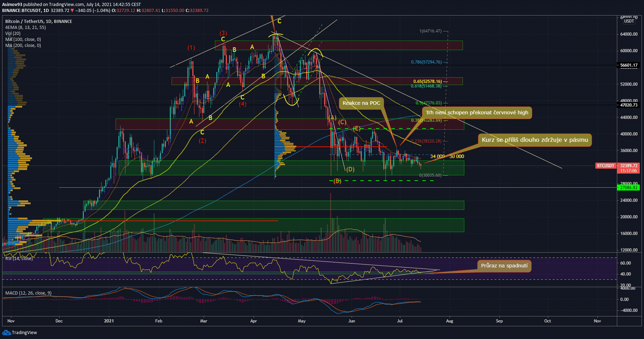644x339 pixels.
Task: Click the Bitcoin / TetherUS symbol title
Action: click(x=38, y=22)
